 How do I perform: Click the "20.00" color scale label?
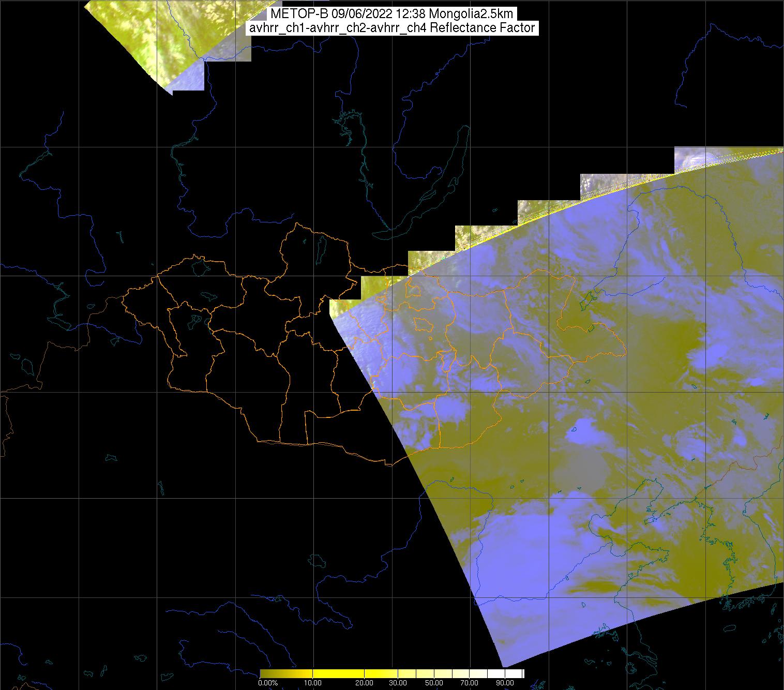point(365,683)
